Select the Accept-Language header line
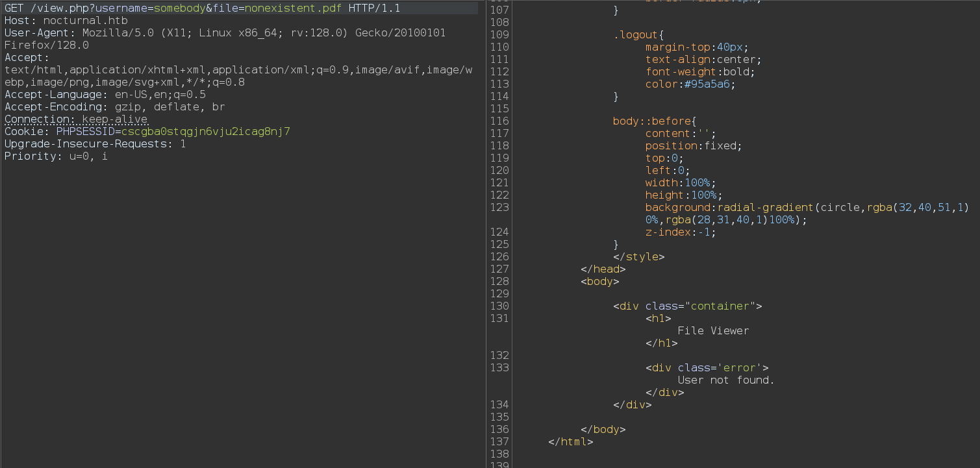This screenshot has width=980, height=468. 105,95
